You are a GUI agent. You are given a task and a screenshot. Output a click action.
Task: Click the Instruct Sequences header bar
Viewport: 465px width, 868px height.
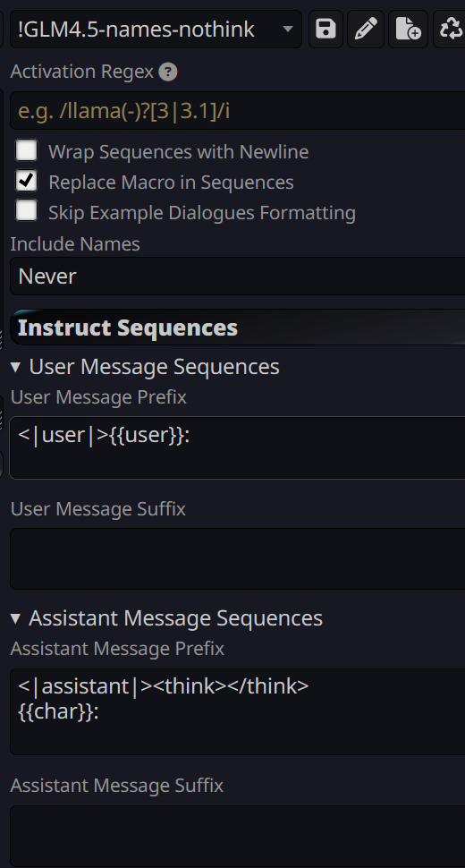pos(238,328)
